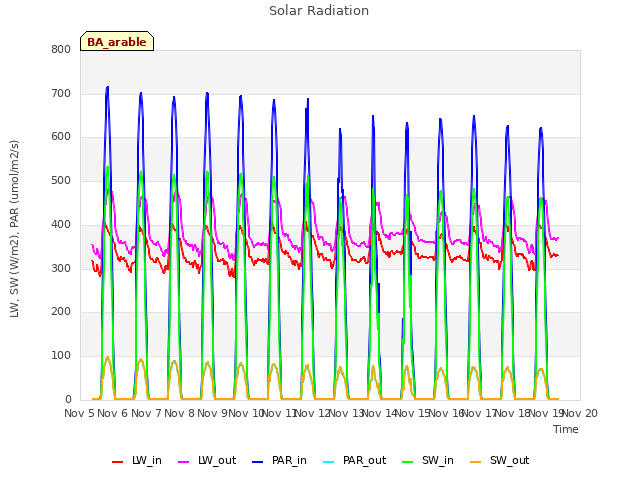Click the 700 y-axis tick label
The width and height of the screenshot is (640, 480).
(x=61, y=93)
